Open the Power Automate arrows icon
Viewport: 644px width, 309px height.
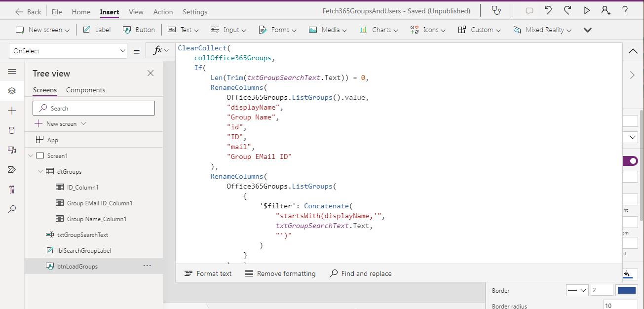coord(12,170)
